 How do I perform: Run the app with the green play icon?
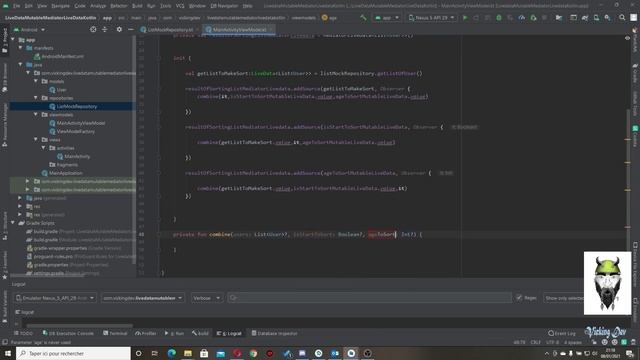click(x=464, y=18)
